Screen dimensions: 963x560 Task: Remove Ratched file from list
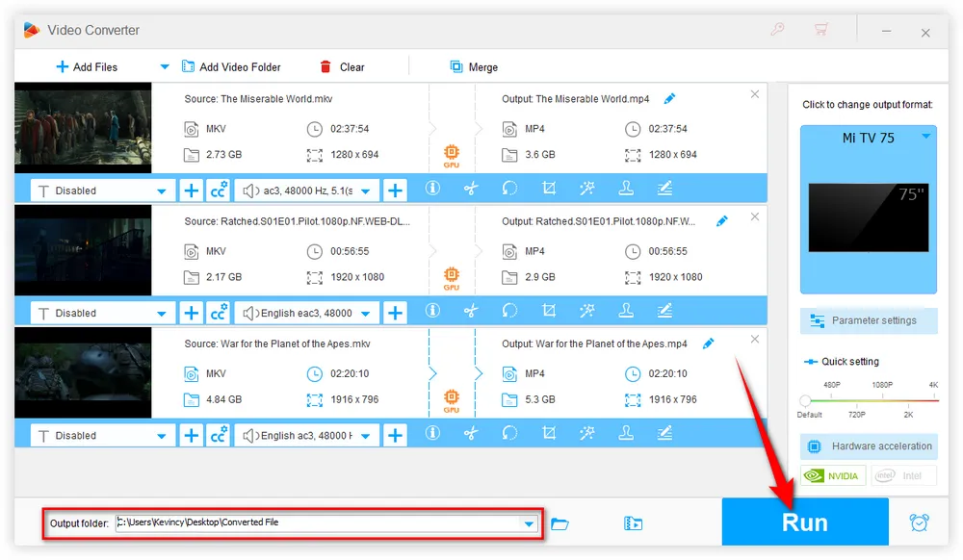755,216
